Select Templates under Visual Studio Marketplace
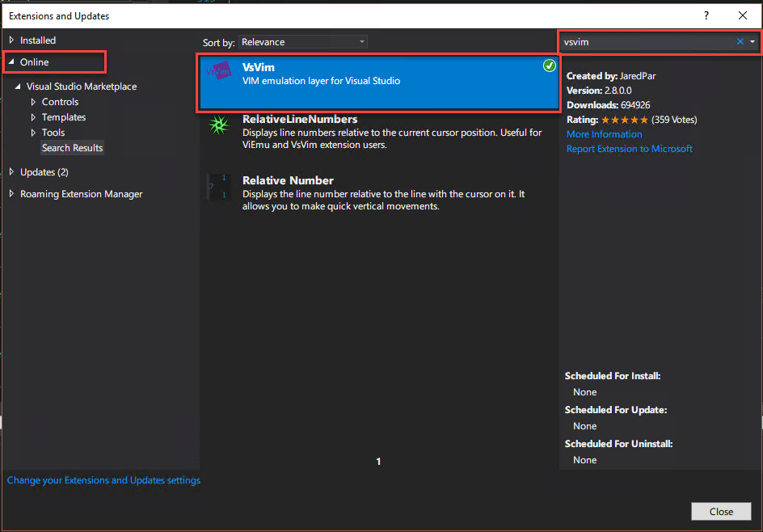 tap(64, 117)
